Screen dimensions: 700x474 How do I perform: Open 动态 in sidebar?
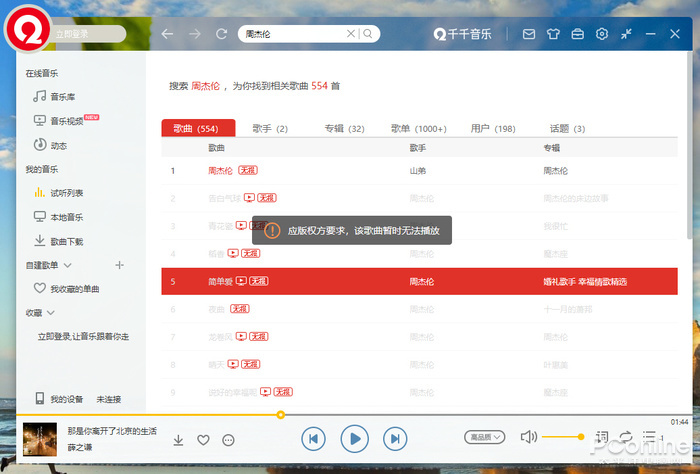[x=50, y=145]
